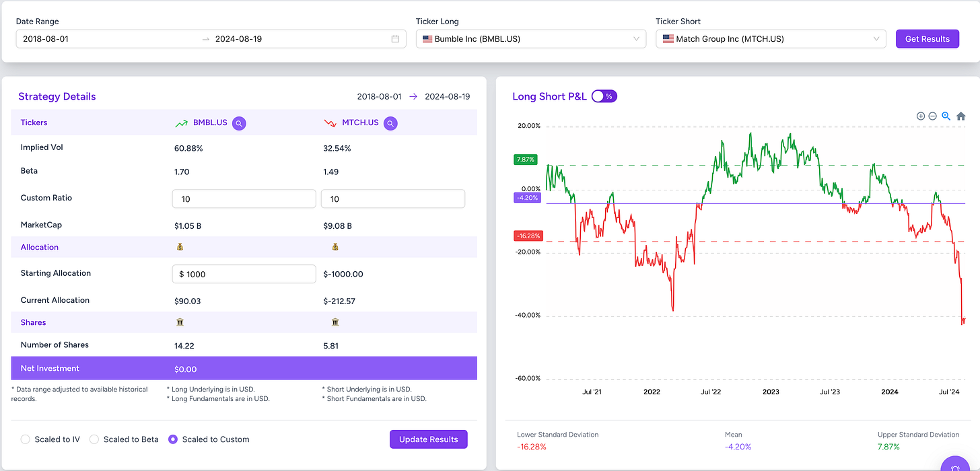The image size is (980, 471).
Task: Click the US flag in Ticker Long
Action: click(427, 39)
